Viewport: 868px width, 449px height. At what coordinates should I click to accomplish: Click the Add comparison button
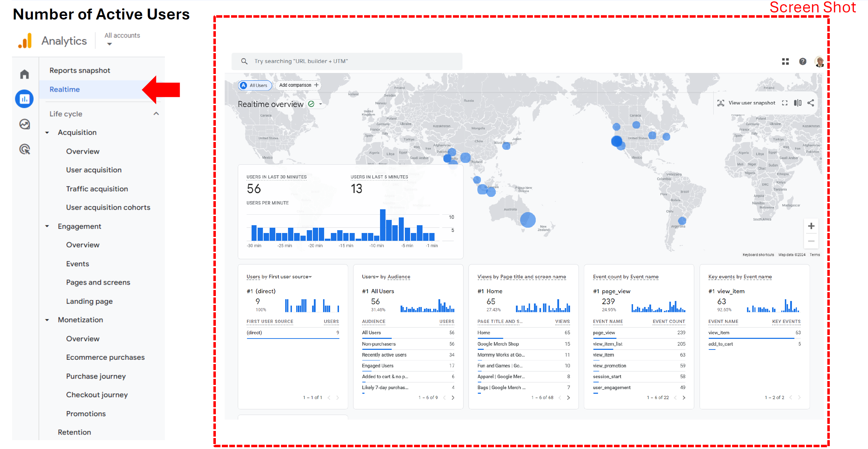click(298, 85)
